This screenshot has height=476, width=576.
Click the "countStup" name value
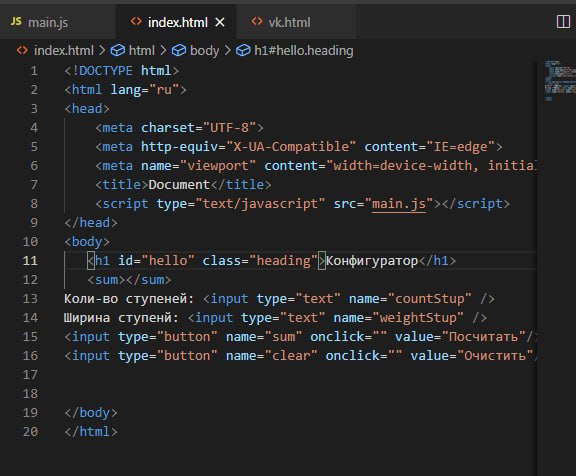click(x=429, y=299)
